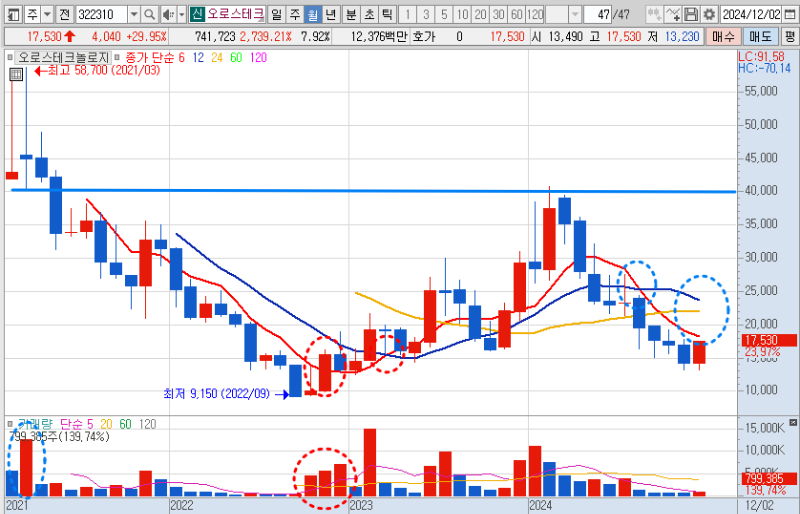
Task: Select interval button 1
Action: (407, 14)
